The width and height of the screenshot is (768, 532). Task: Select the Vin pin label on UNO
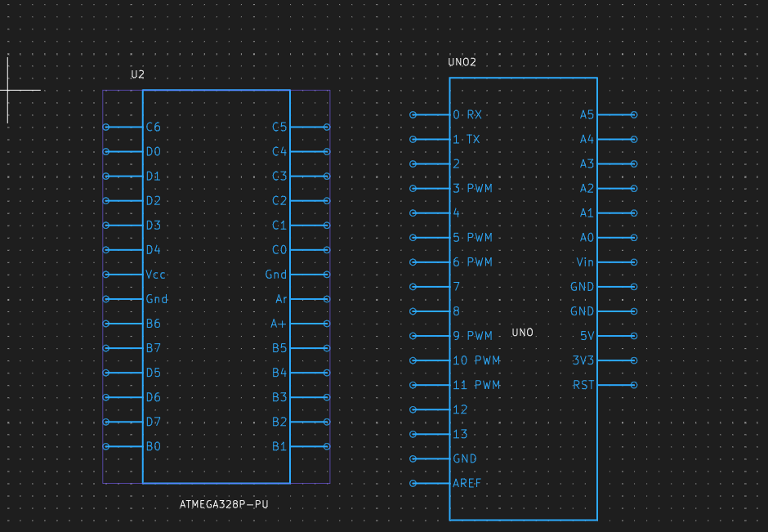tap(585, 262)
